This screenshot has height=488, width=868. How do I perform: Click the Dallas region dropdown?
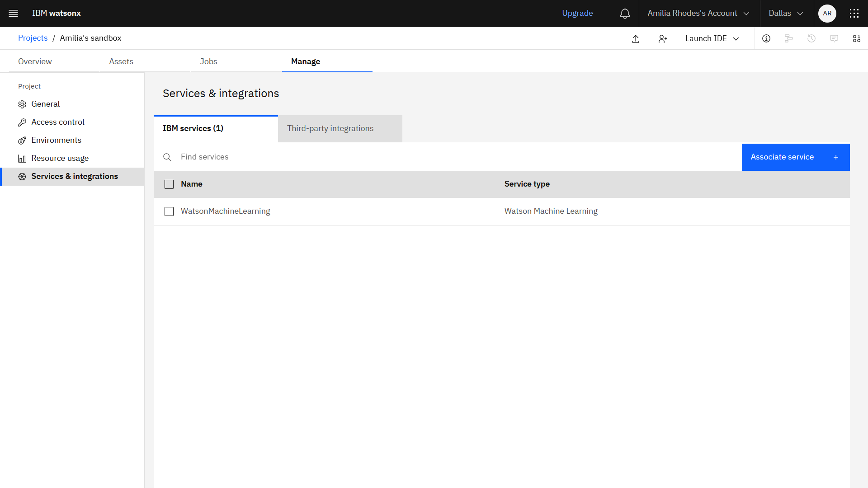(x=785, y=13)
